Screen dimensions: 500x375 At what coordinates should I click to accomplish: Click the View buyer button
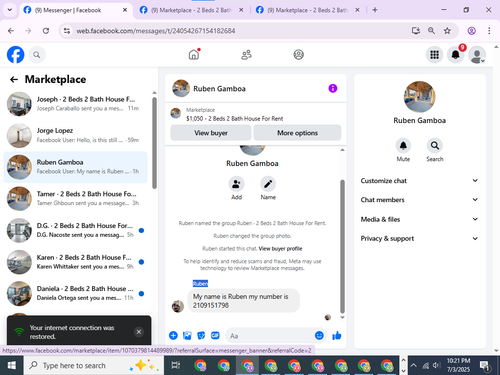(x=211, y=133)
